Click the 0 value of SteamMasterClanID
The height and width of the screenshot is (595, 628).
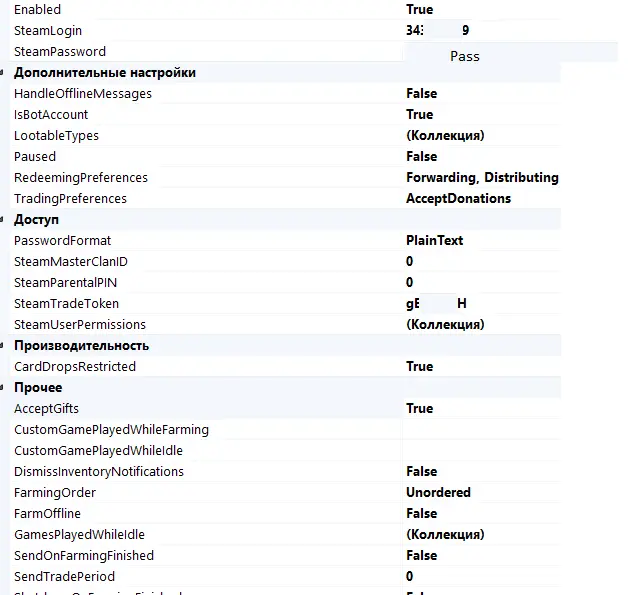coord(409,261)
